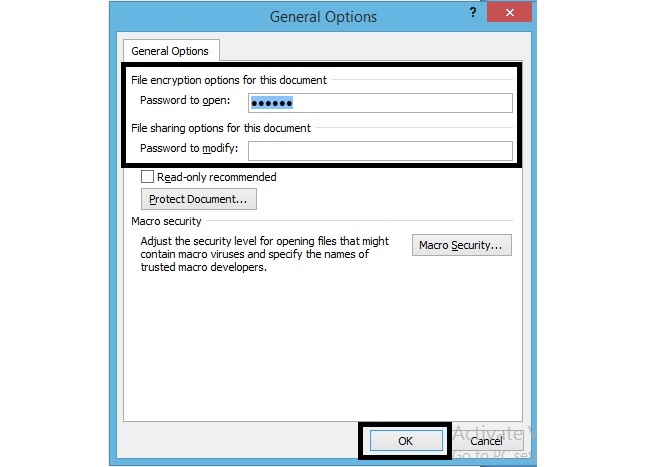The height and width of the screenshot is (467, 672).
Task: Click the 'File sharing options' heading
Action: point(221,128)
